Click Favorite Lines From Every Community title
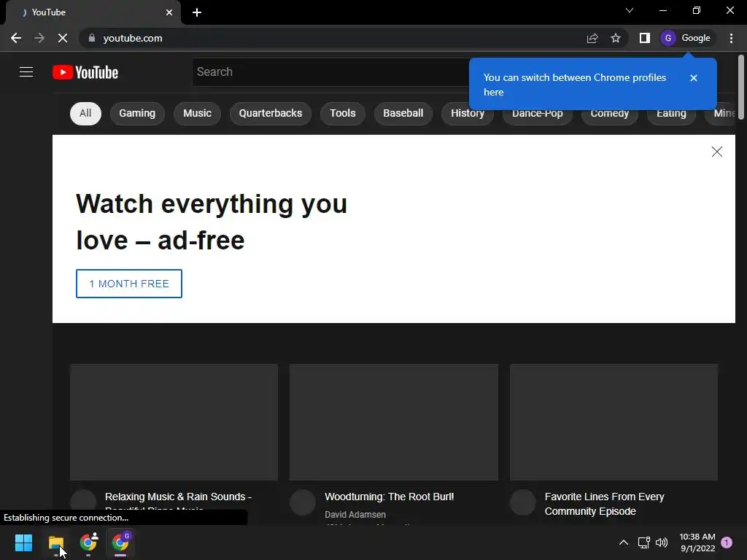This screenshot has height=560, width=747. (604, 504)
